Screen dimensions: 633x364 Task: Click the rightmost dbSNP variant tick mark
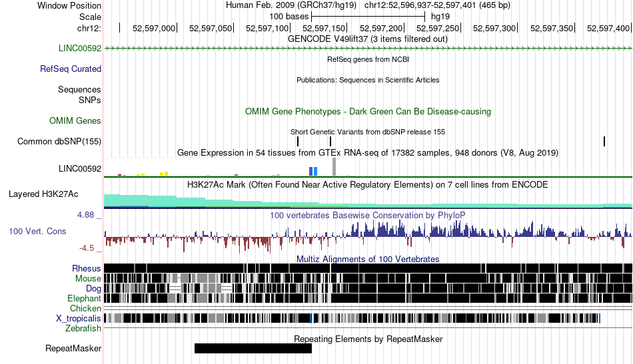click(x=604, y=142)
